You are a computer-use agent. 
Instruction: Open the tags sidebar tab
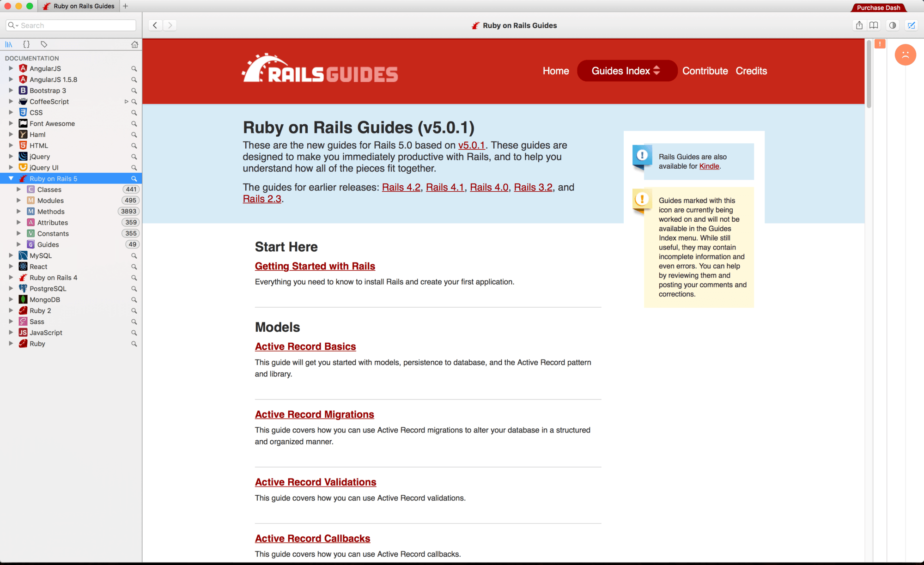click(x=44, y=44)
